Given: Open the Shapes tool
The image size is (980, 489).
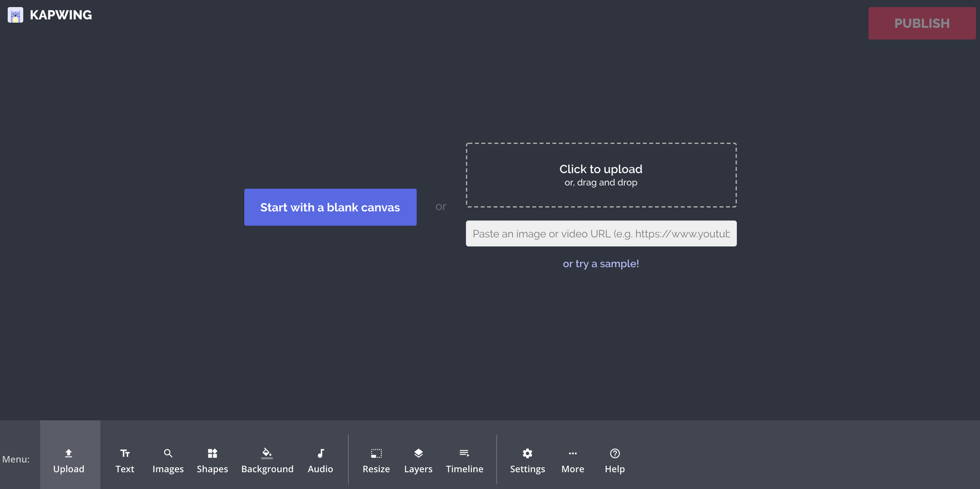Looking at the screenshot, I should (212, 460).
